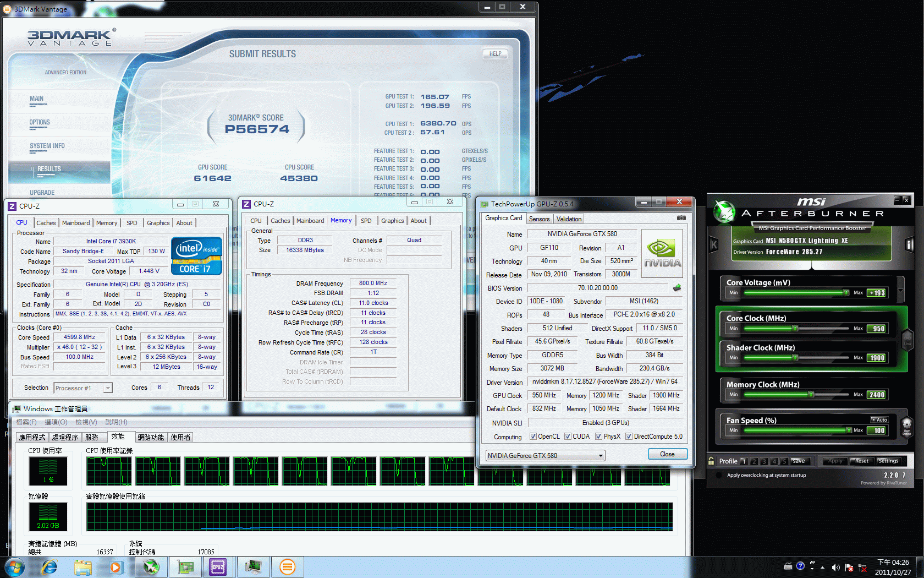Click Memory Clock slider handle in Afterburner
924x578 pixels.
pos(811,395)
